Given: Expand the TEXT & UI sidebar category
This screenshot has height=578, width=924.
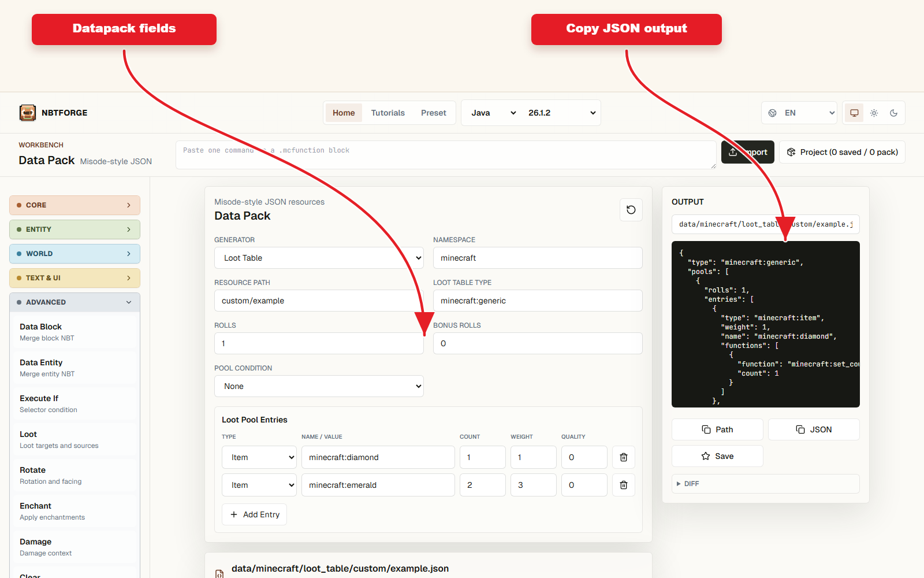Looking at the screenshot, I should [74, 278].
